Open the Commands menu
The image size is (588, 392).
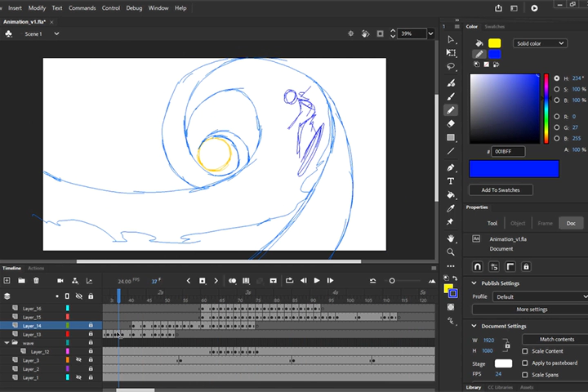[82, 8]
